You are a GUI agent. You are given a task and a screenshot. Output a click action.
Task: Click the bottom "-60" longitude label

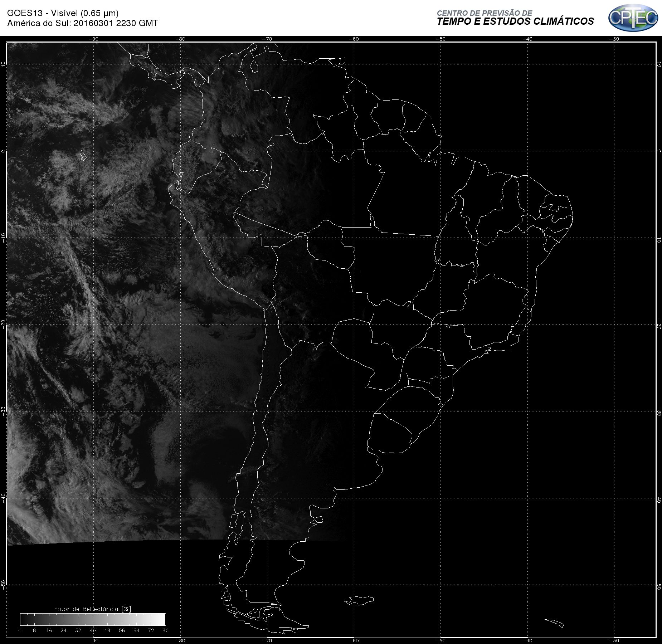(x=354, y=640)
